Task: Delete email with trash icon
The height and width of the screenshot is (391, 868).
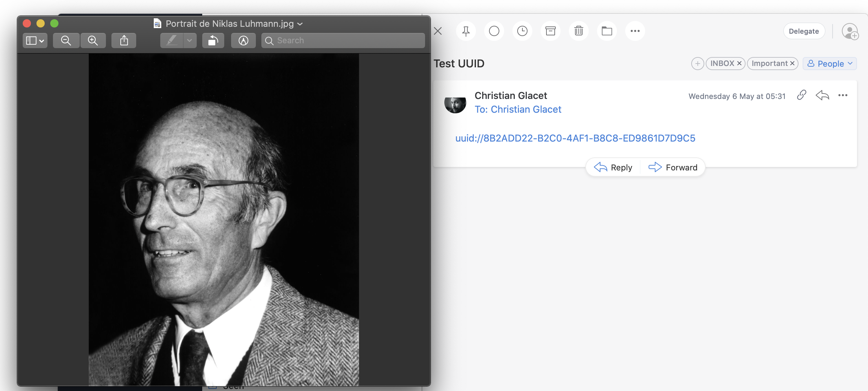Action: (578, 31)
